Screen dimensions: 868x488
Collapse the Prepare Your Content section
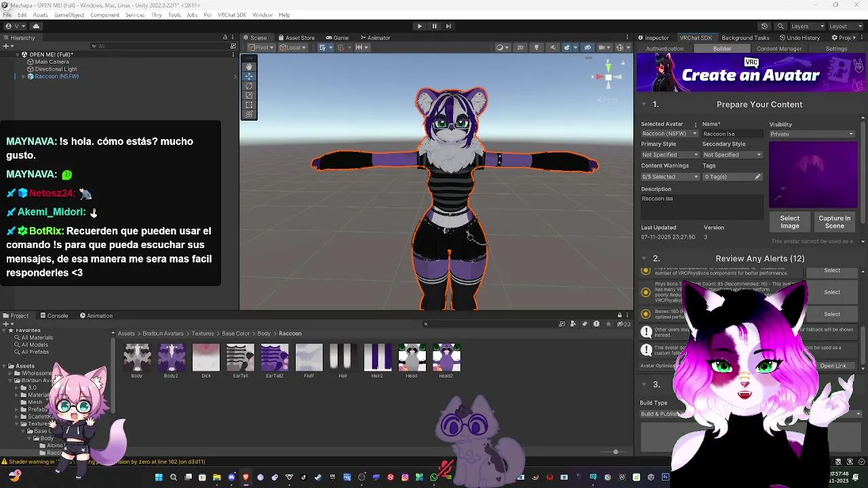(x=644, y=104)
